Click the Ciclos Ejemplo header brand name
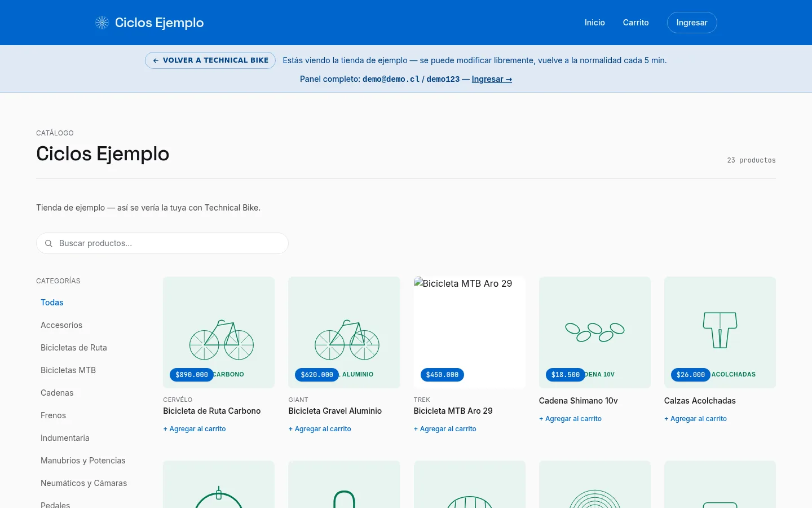812x508 pixels. (x=160, y=23)
